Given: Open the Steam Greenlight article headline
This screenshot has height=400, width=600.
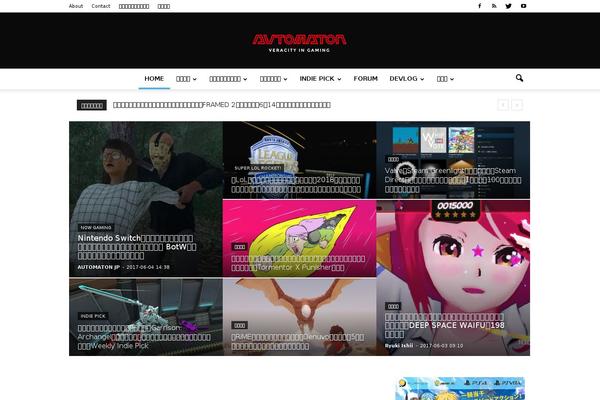Looking at the screenshot, I should pyautogui.click(x=453, y=180).
